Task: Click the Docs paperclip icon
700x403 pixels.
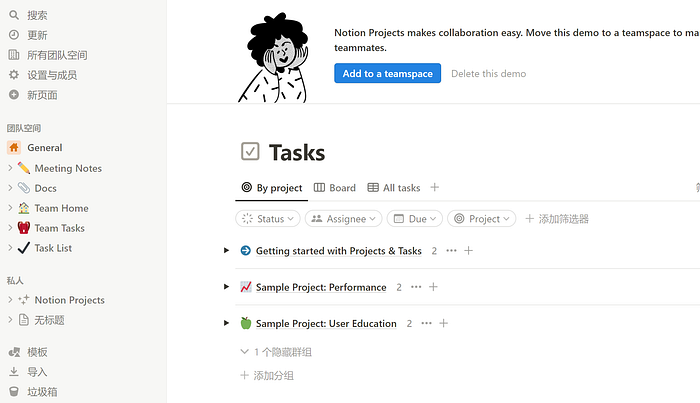Action: [x=24, y=188]
